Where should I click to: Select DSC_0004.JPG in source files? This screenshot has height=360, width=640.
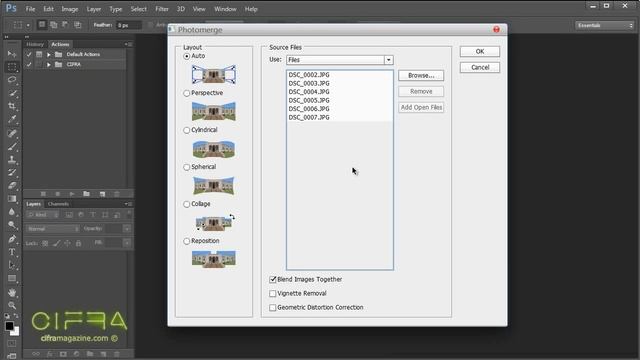click(309, 92)
